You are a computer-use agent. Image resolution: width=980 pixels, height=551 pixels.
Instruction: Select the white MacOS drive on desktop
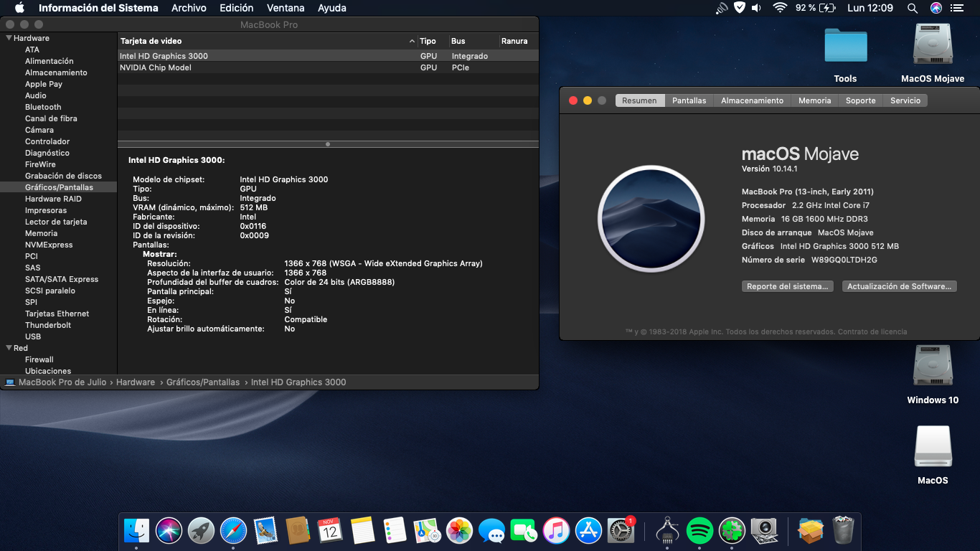[933, 447]
